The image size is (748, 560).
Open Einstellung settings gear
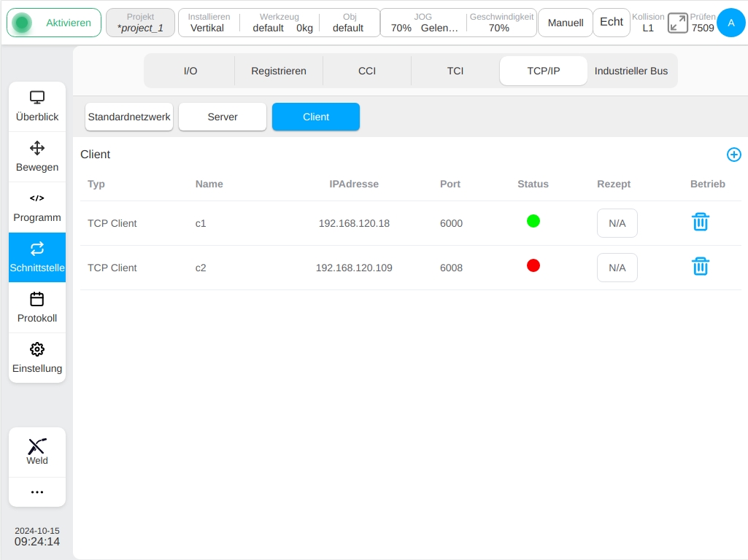[37, 358]
